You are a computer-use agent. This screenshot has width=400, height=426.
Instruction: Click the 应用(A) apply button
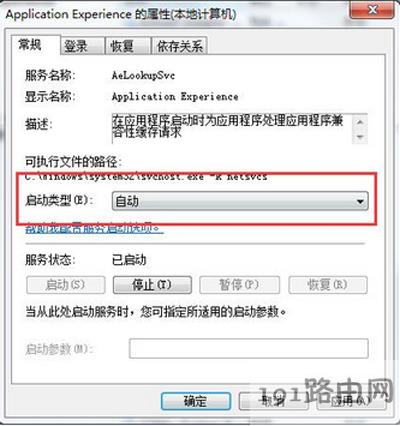click(351, 401)
